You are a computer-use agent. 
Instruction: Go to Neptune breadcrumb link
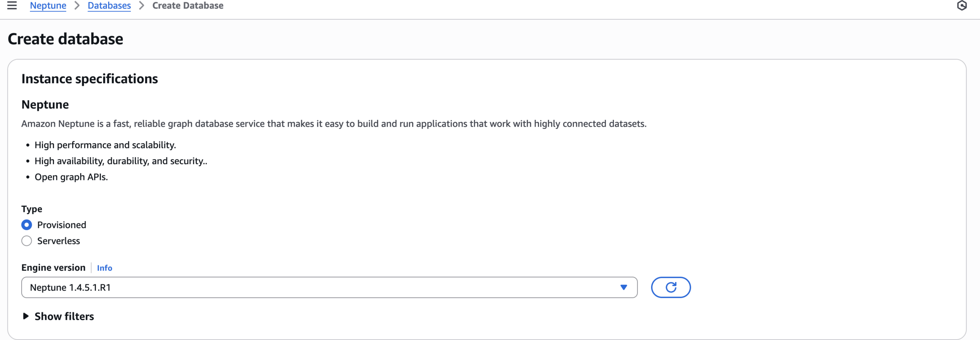coord(48,5)
